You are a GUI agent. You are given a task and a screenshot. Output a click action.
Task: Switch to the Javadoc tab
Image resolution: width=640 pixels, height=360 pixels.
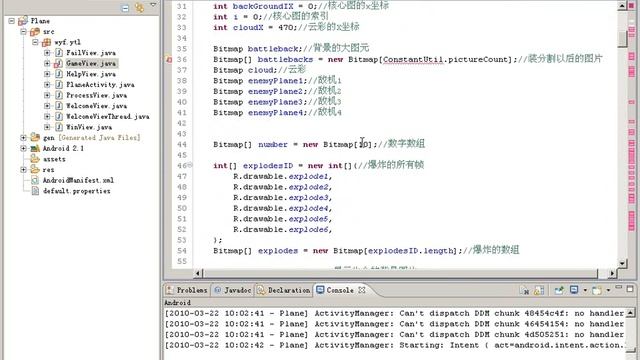(233, 290)
